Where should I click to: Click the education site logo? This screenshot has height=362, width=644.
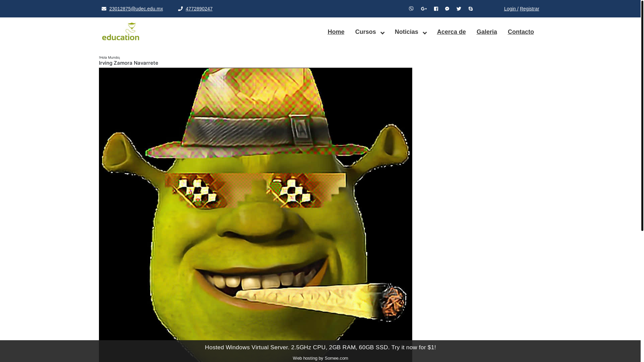(121, 32)
